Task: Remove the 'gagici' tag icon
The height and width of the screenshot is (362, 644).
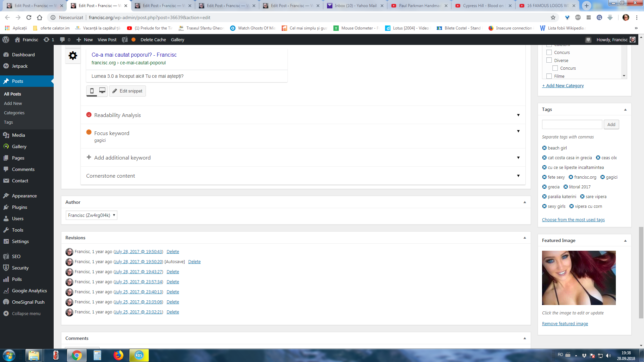Action: point(602,177)
